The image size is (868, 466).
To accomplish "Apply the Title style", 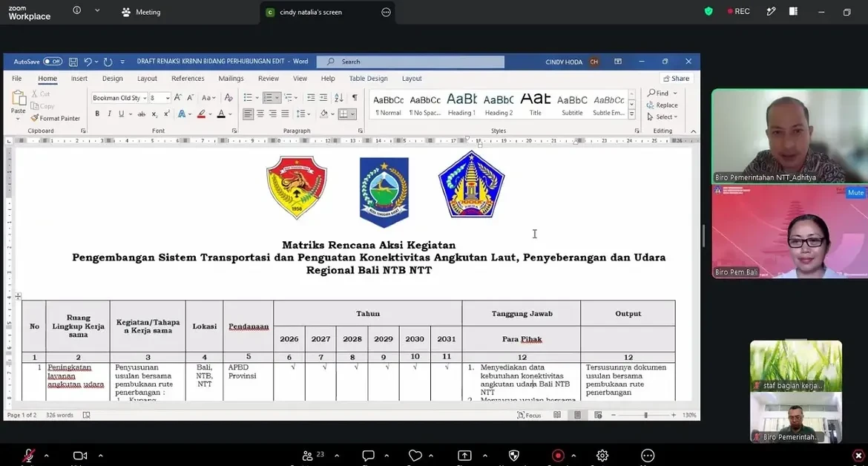I will (536, 104).
